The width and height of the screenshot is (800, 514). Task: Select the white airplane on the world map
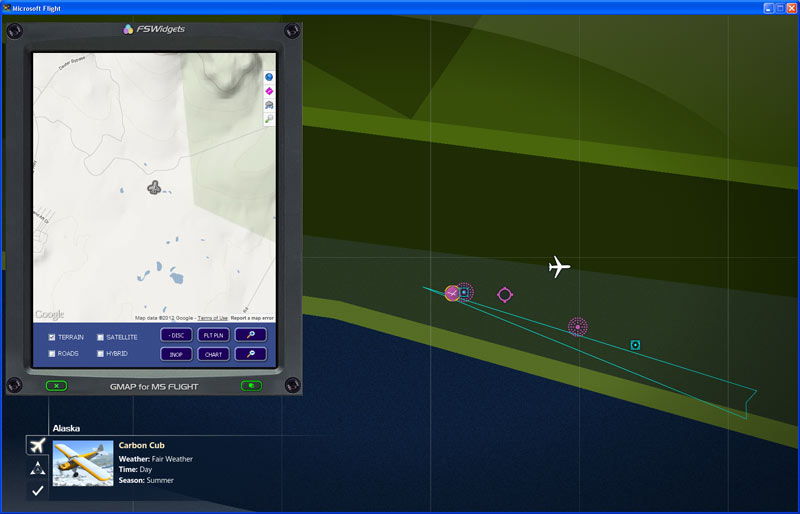coord(559,267)
